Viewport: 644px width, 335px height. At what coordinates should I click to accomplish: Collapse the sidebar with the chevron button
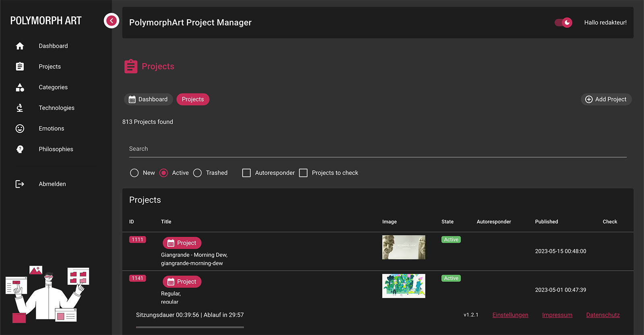[x=111, y=21]
